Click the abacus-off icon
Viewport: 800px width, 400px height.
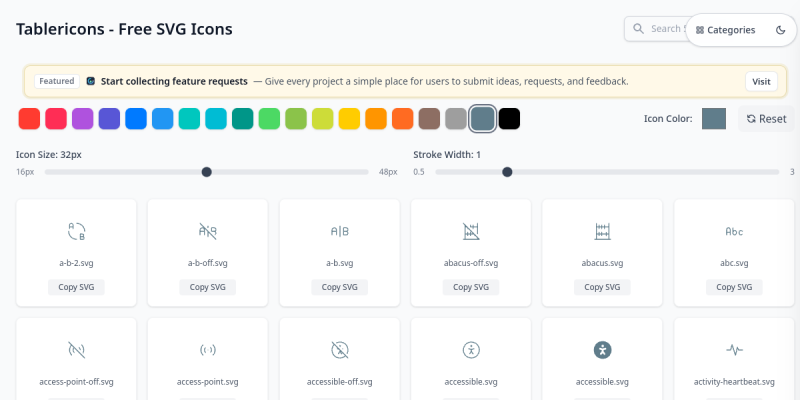(x=471, y=231)
